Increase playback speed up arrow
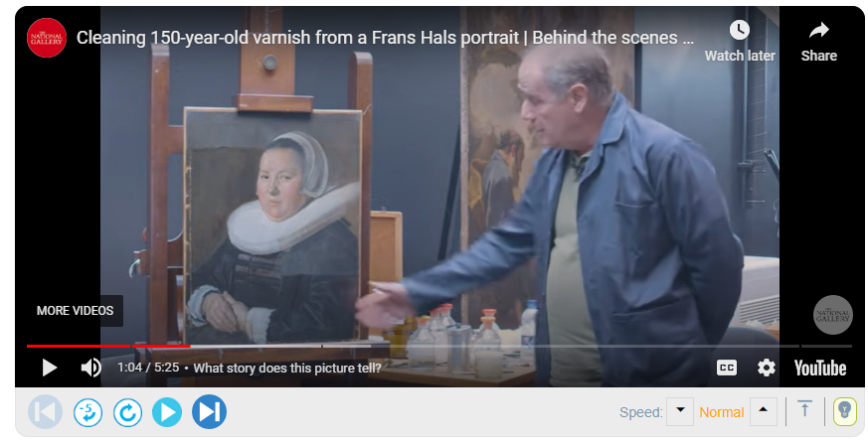 764,411
